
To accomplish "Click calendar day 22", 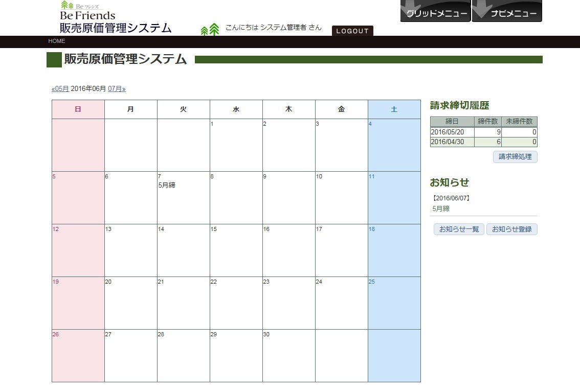I will pyautogui.click(x=236, y=303).
